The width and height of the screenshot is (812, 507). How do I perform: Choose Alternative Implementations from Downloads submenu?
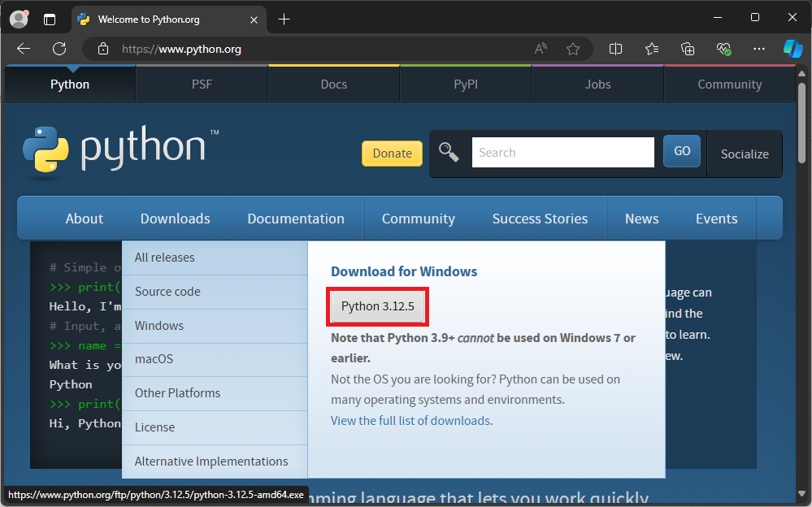click(215, 461)
